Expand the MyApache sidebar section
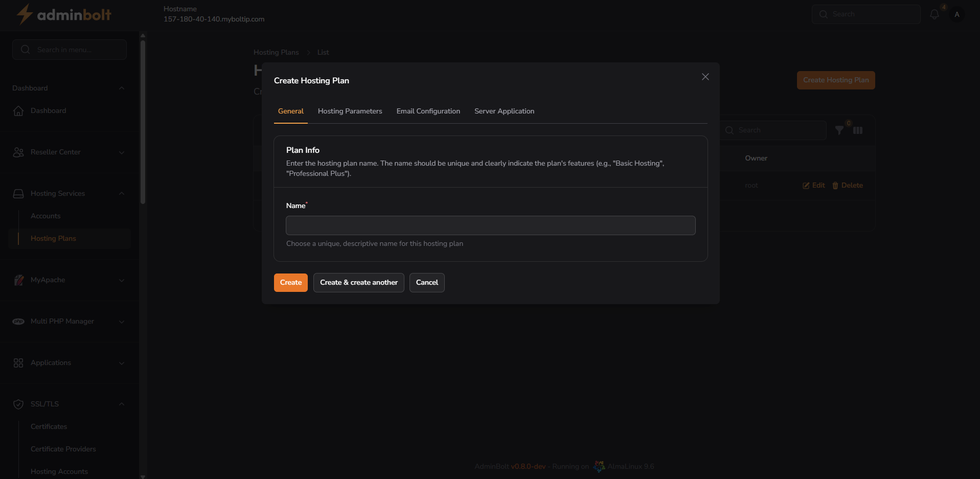 pyautogui.click(x=122, y=280)
